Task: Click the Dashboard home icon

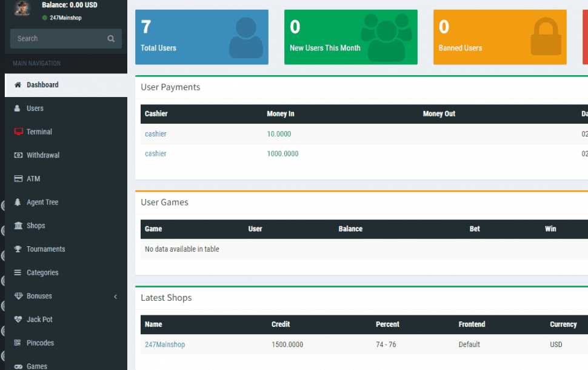Action: pyautogui.click(x=18, y=85)
